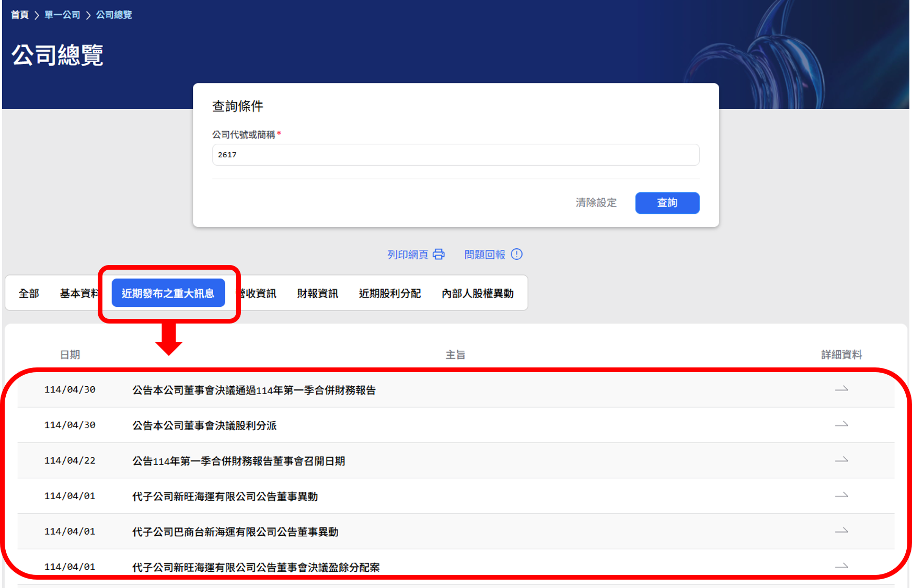Click 單一公司 breadcrumb link
This screenshot has height=588, width=912.
click(62, 15)
